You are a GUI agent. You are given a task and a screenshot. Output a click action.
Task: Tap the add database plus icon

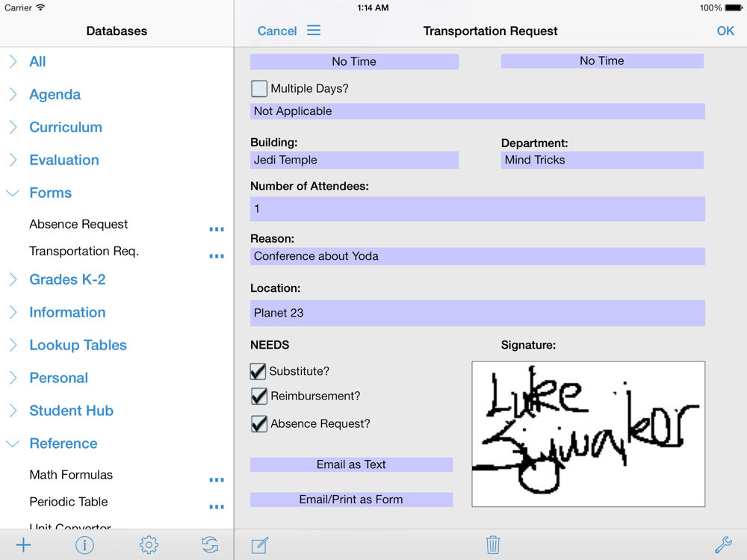point(23,544)
